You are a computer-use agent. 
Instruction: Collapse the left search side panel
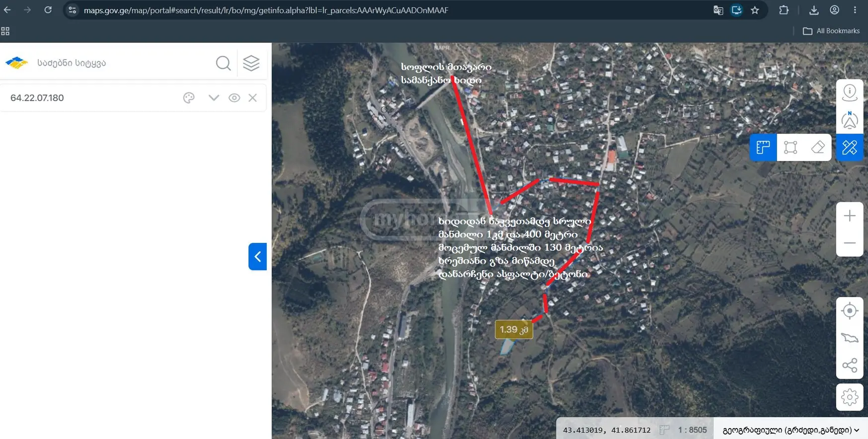point(258,256)
